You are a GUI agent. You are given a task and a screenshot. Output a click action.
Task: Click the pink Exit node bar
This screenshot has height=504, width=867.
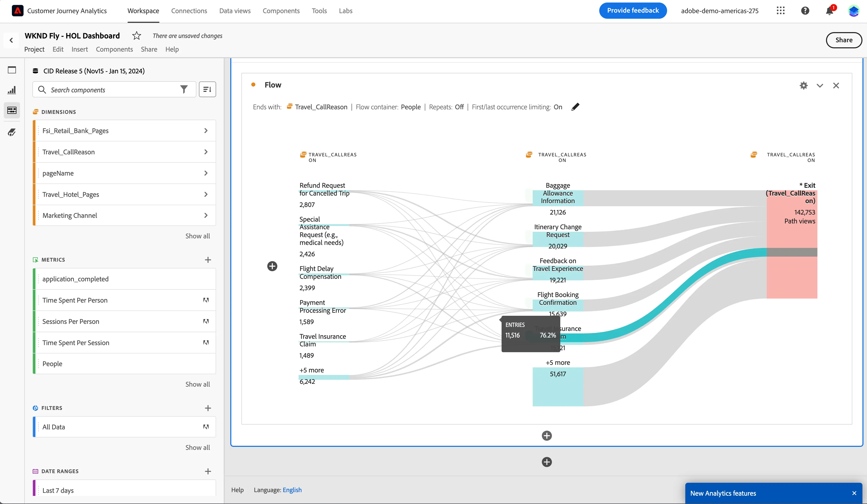(792, 244)
